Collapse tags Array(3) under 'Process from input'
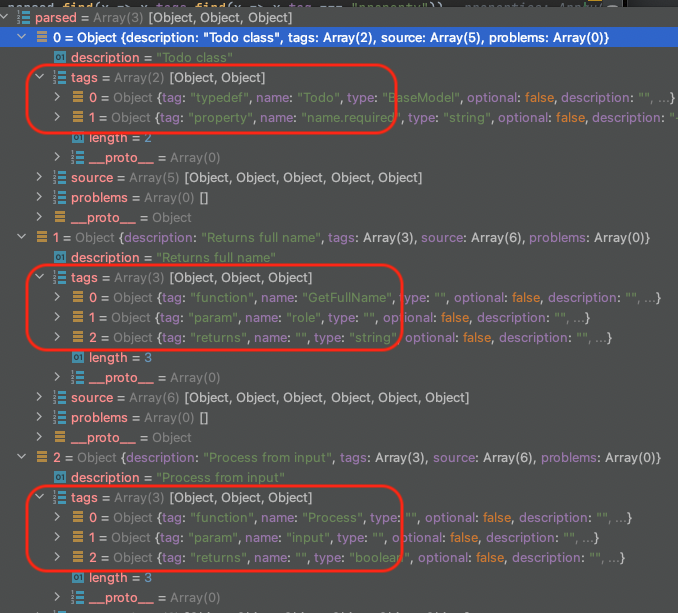678x613 pixels. (39, 497)
